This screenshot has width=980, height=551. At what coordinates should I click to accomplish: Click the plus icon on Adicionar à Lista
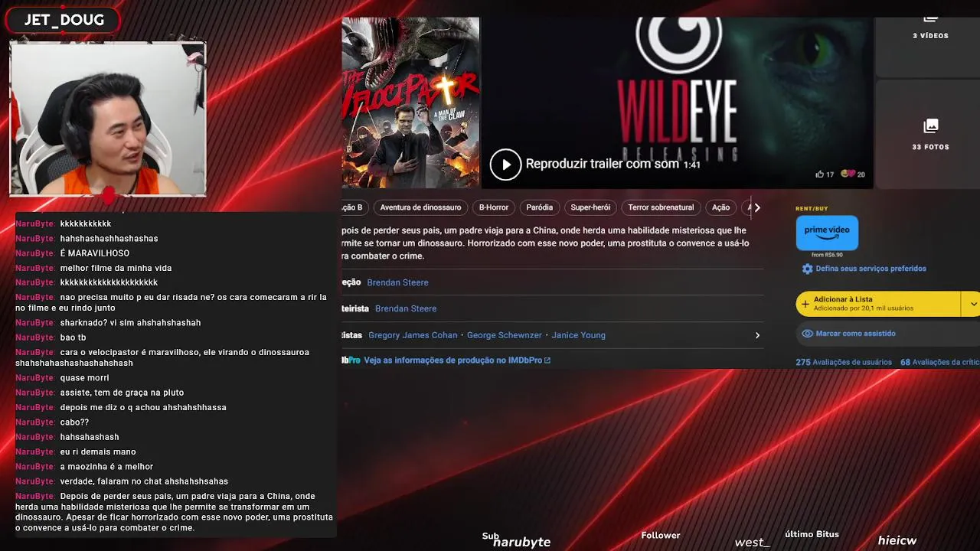(x=805, y=304)
